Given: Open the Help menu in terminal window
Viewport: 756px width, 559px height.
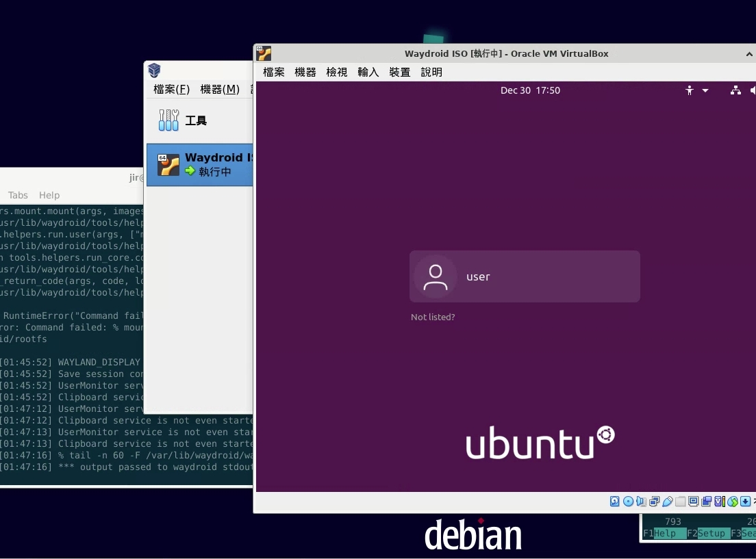Looking at the screenshot, I should [x=49, y=195].
